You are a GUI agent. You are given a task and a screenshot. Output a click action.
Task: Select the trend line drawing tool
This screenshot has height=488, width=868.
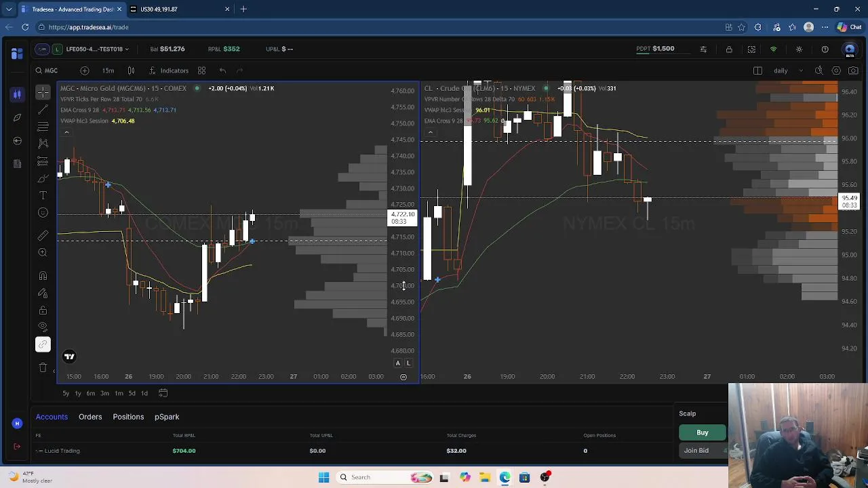43,109
